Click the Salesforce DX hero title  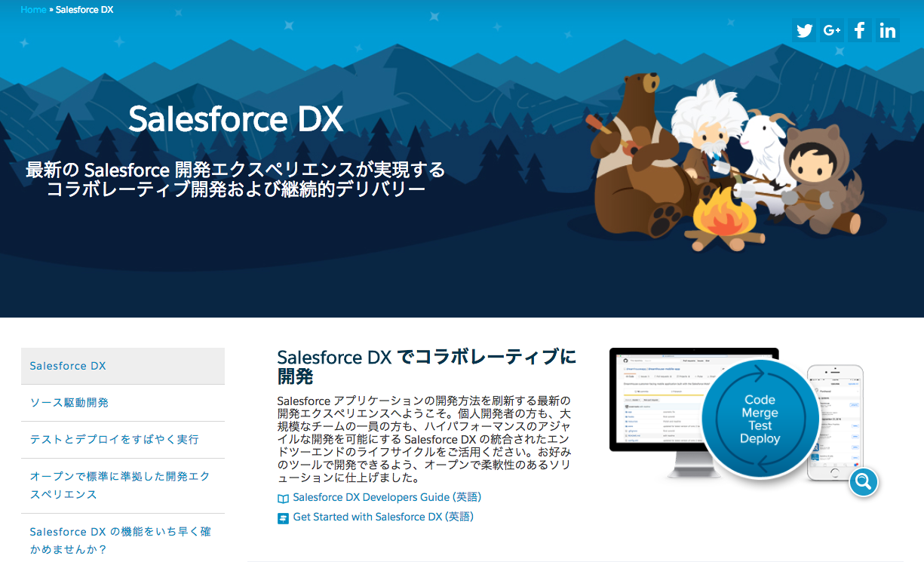[235, 119]
